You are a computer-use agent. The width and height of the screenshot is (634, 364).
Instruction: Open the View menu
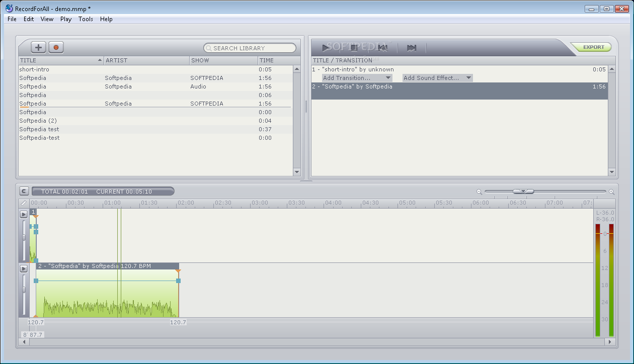point(47,19)
